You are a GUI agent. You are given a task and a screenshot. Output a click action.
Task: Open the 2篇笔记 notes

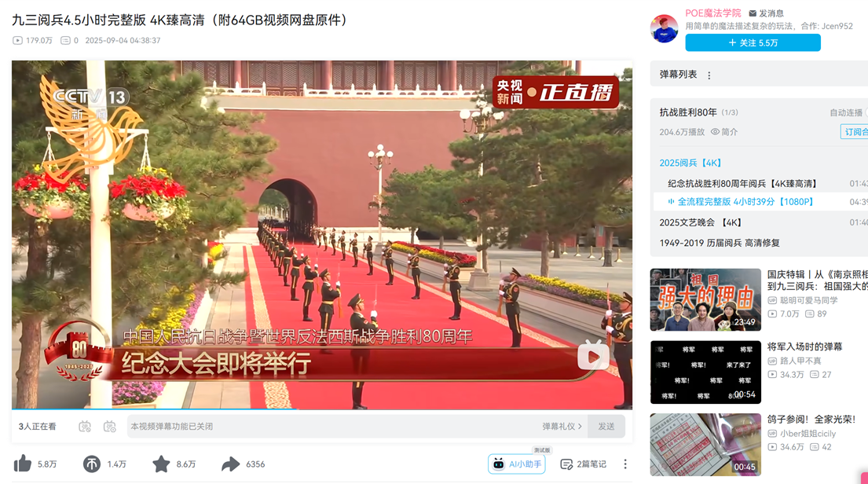583,464
